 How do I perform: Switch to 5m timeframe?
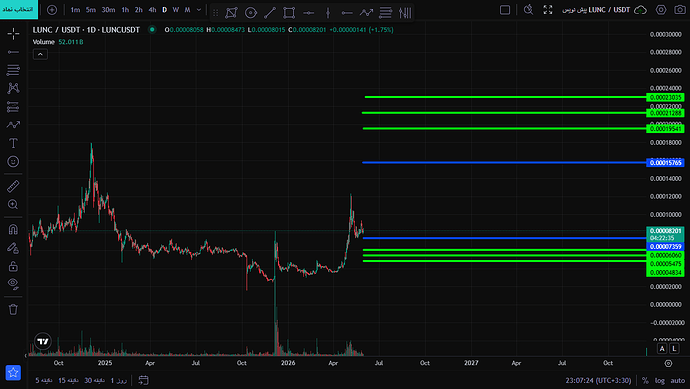click(91, 10)
